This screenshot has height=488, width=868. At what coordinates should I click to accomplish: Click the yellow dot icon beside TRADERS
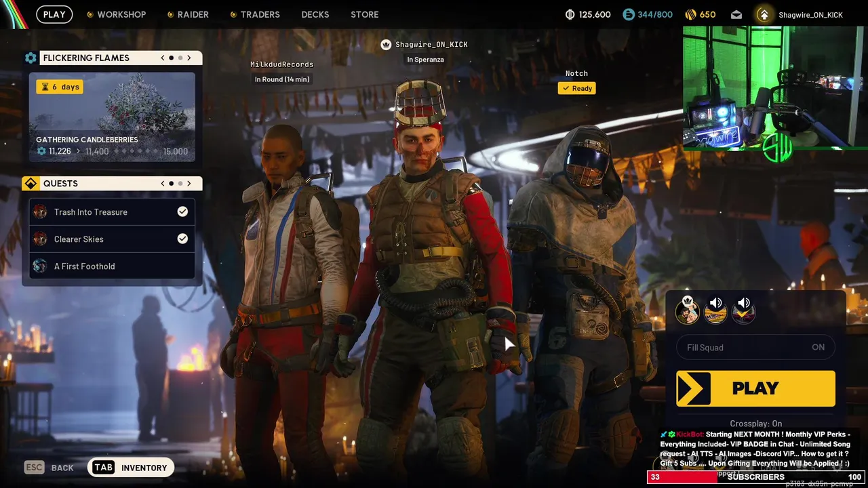tap(233, 14)
